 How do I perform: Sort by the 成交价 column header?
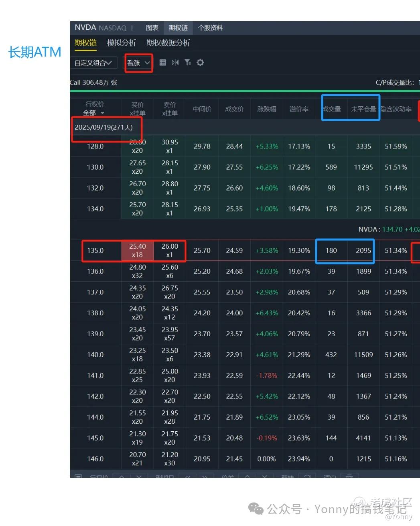tap(234, 109)
